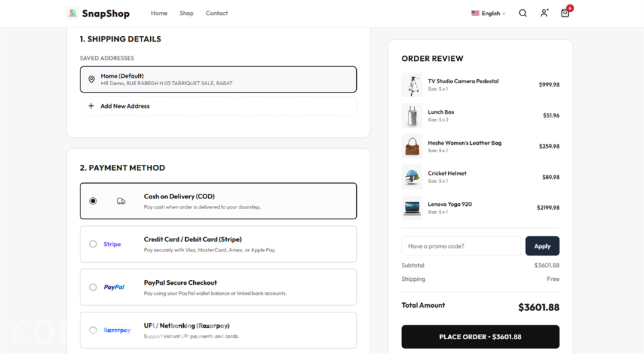Click the US flag language icon
This screenshot has height=354, width=644.
tap(475, 13)
